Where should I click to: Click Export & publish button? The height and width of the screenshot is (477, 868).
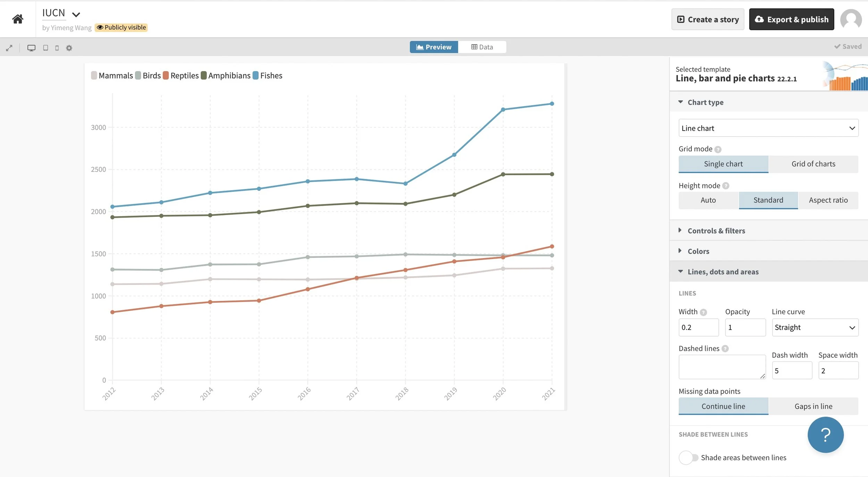(x=791, y=19)
